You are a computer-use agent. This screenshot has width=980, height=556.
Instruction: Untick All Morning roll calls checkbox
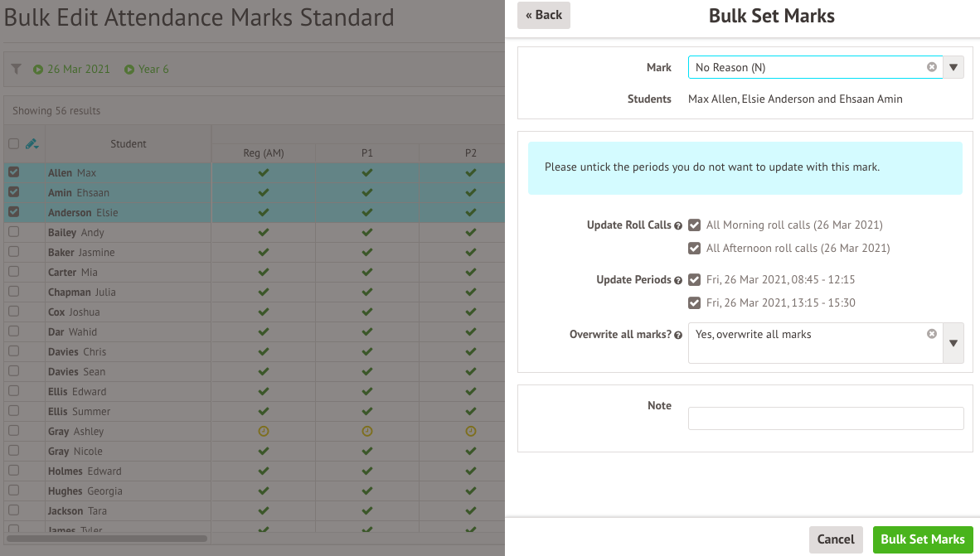(x=695, y=225)
